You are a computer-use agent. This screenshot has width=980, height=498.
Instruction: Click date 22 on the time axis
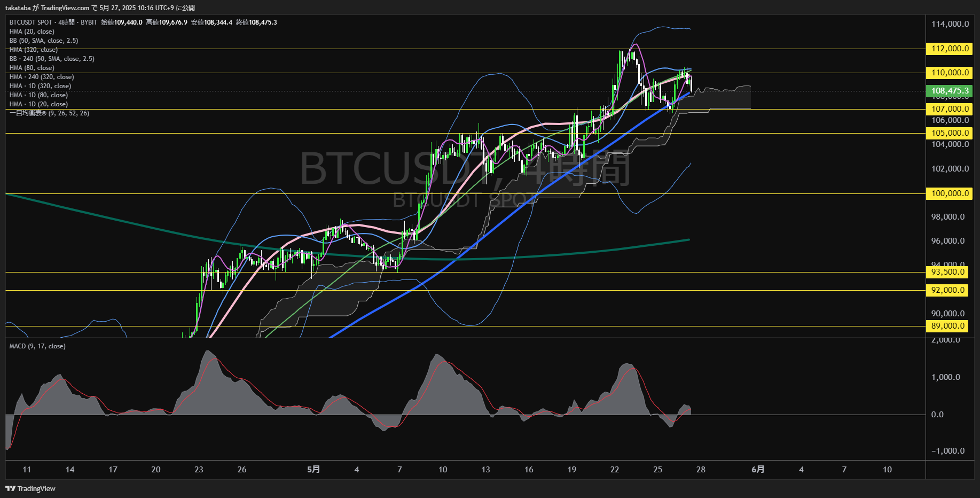[615, 470]
